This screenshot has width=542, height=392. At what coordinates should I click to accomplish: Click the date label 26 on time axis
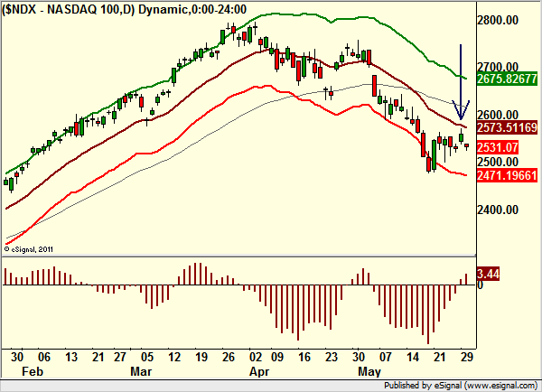coord(229,357)
